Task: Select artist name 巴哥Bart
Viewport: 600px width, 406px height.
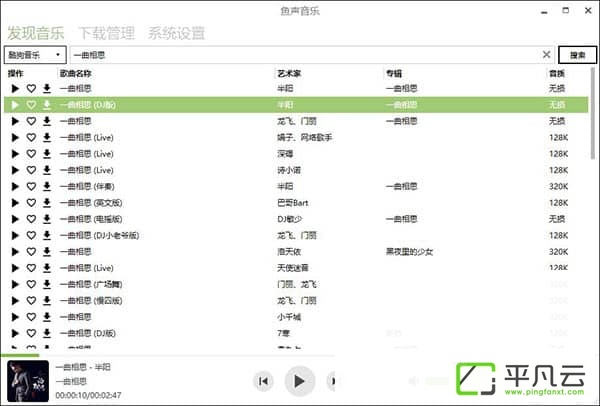Action: click(x=293, y=203)
